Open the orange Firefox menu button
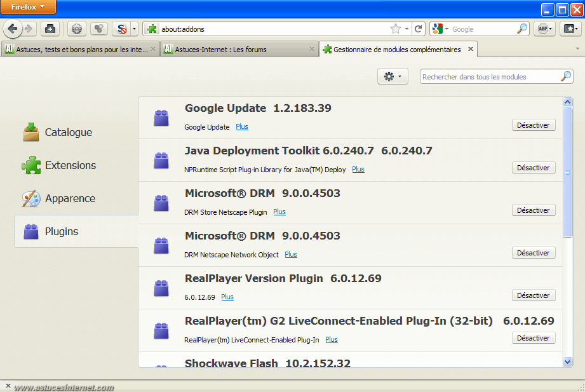The height and width of the screenshot is (392, 585). (28, 7)
